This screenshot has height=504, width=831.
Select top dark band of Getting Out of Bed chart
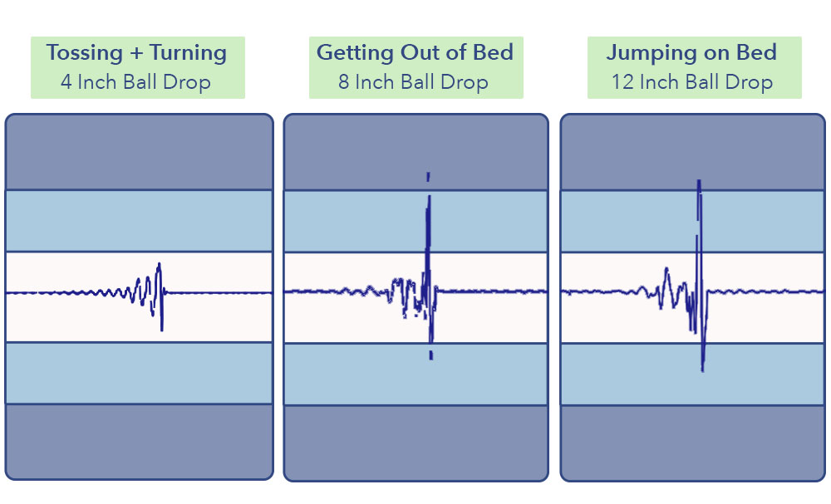pos(349,152)
